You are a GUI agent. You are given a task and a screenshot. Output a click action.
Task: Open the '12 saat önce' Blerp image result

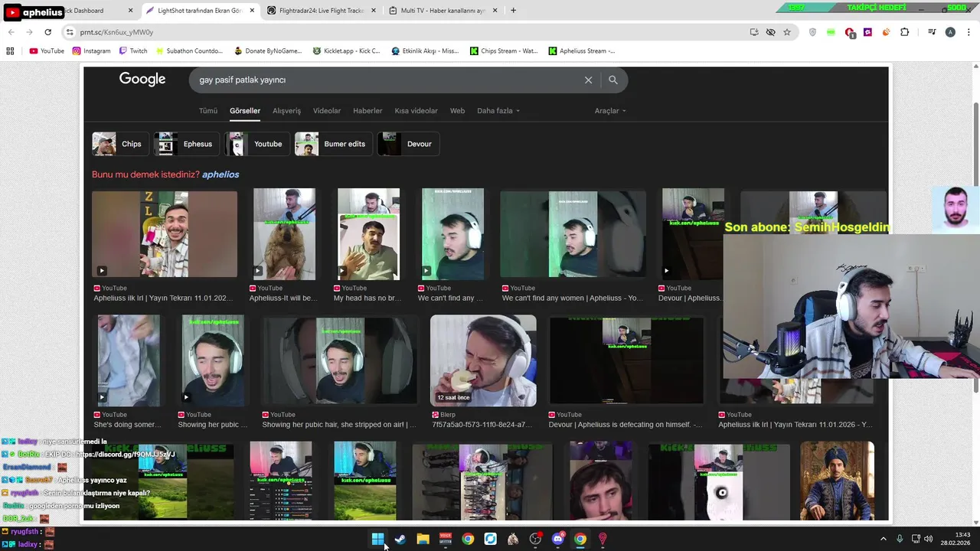click(x=483, y=360)
